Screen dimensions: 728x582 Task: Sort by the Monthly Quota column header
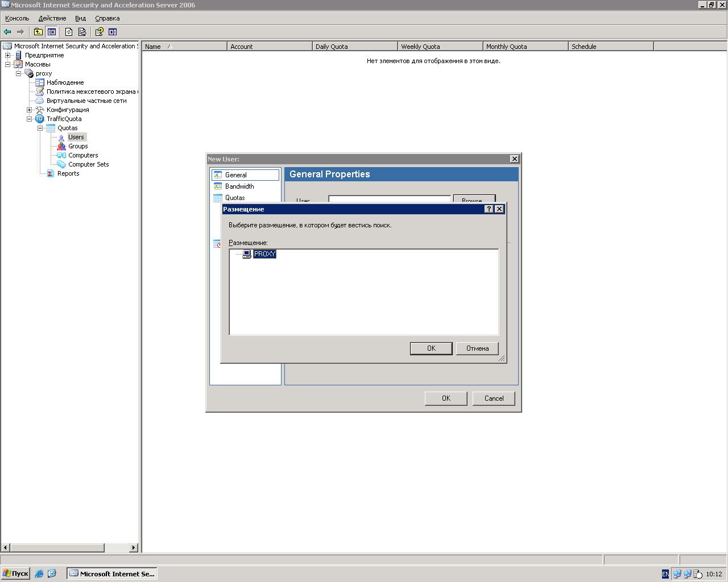pyautogui.click(x=526, y=47)
